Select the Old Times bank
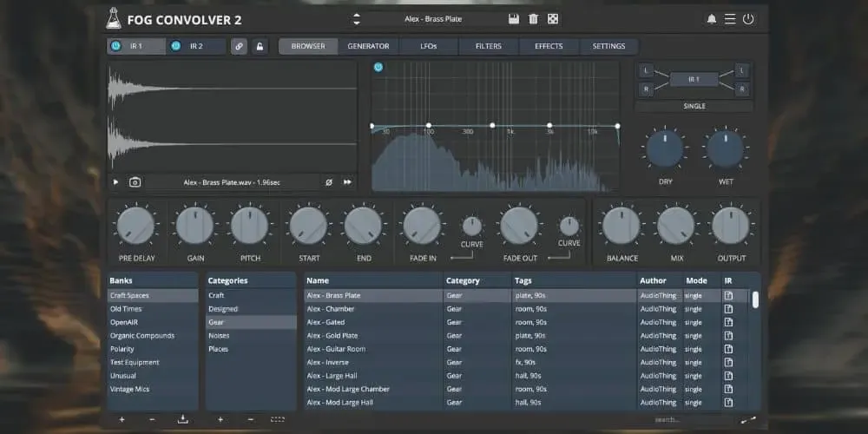 (153, 309)
